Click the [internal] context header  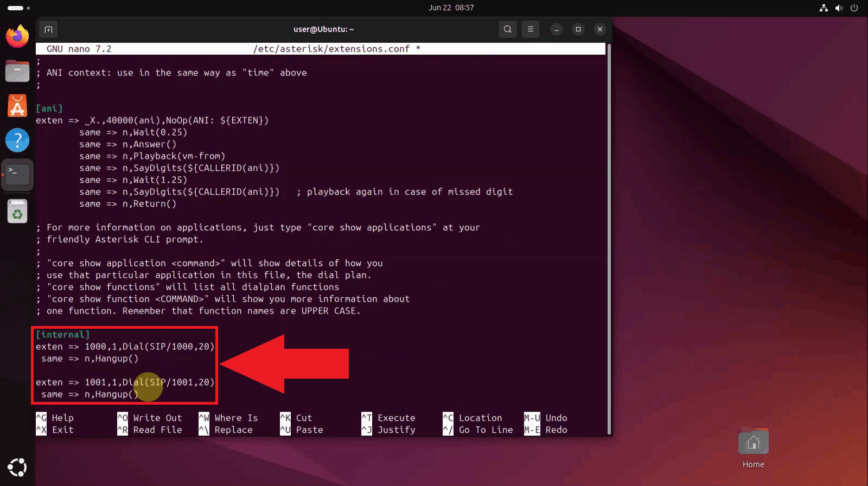pos(63,335)
